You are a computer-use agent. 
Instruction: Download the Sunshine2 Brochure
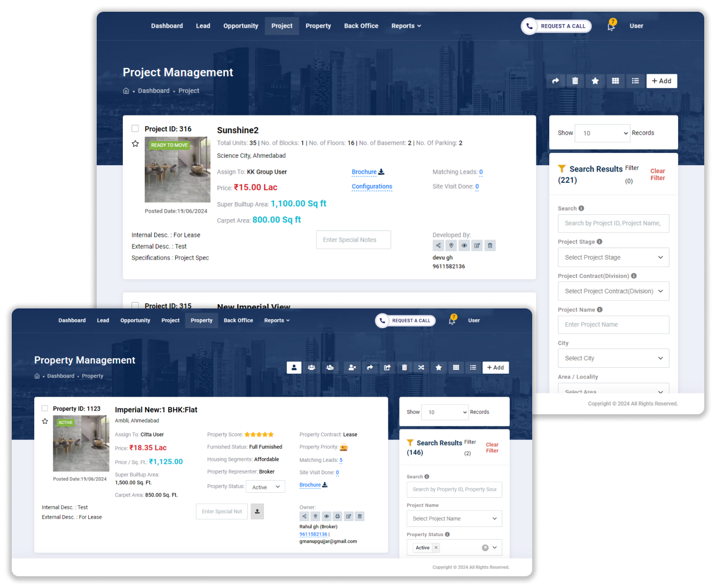pos(368,172)
